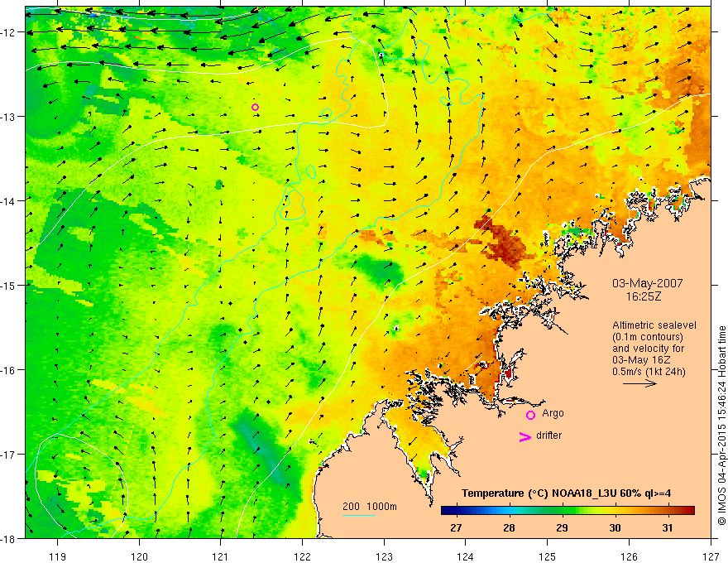Click the "drifter" legend label
The image size is (728, 563).
click(548, 435)
